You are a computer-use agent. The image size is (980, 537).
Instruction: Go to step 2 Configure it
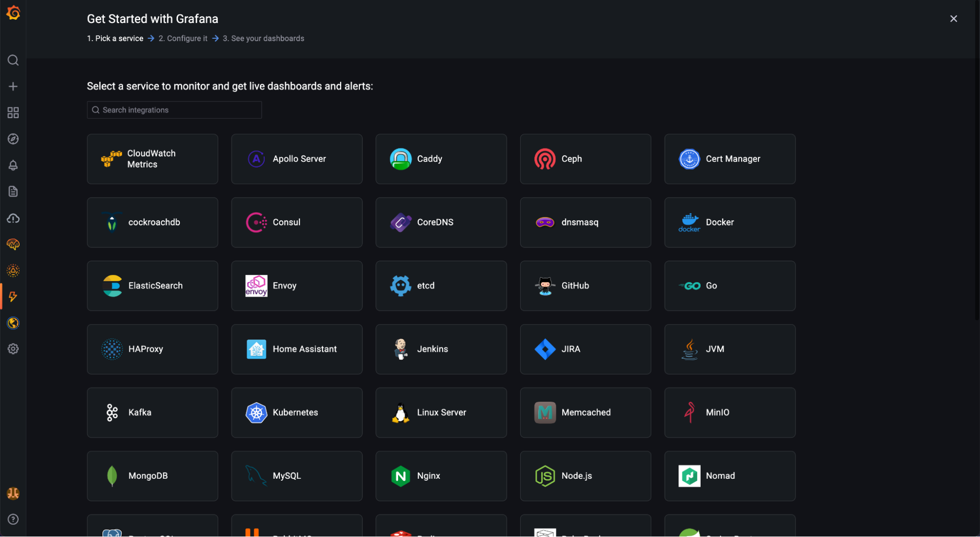click(183, 38)
